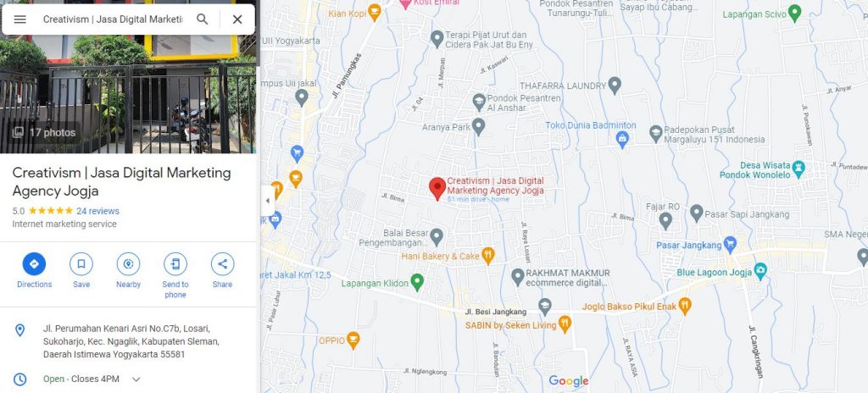Click Hani Bakery & Cake restaurant marker
The image size is (868, 393).
[x=487, y=256]
